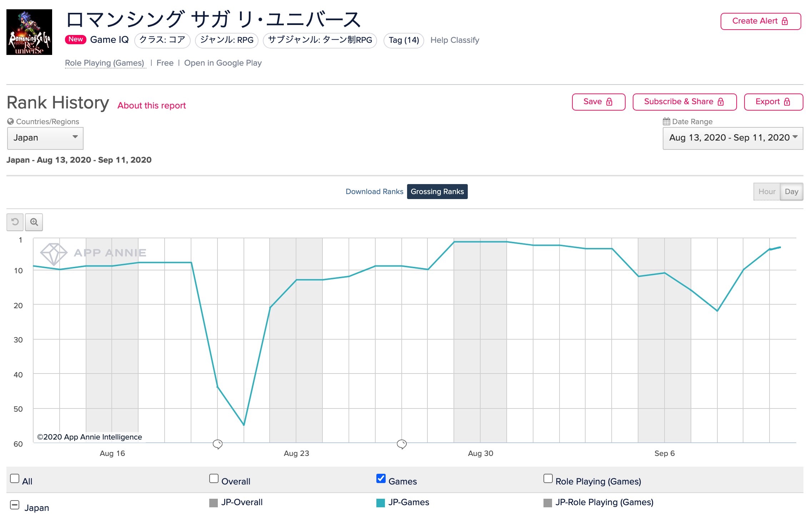Click the JP-Games teal color swatch
The height and width of the screenshot is (523, 812).
click(x=381, y=503)
